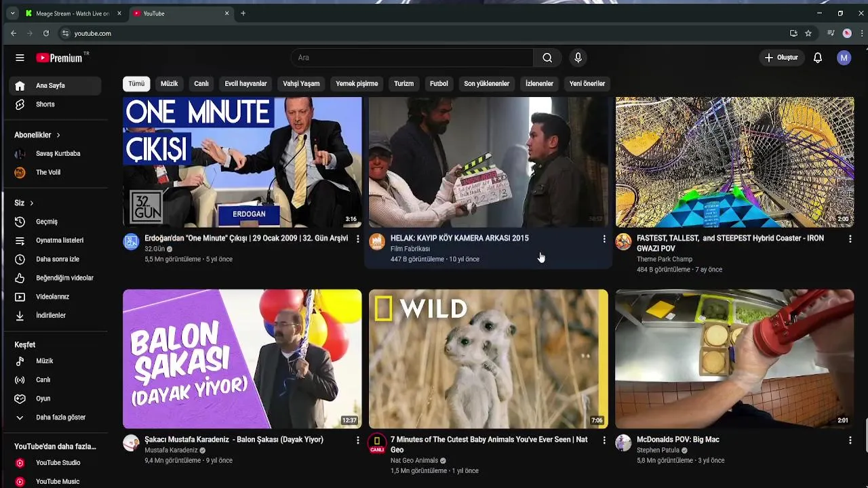Open the notifications bell
This screenshot has height=488, width=868.
(x=818, y=58)
